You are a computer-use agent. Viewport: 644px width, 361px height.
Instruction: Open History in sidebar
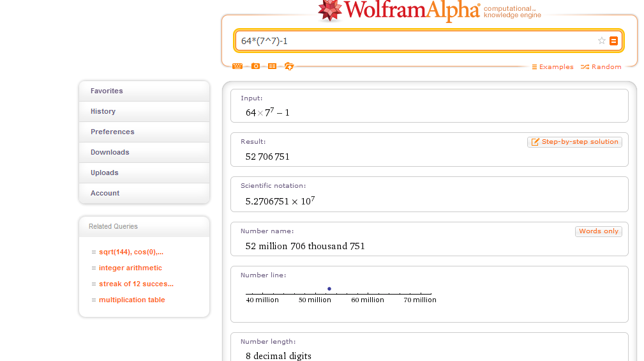pos(144,111)
